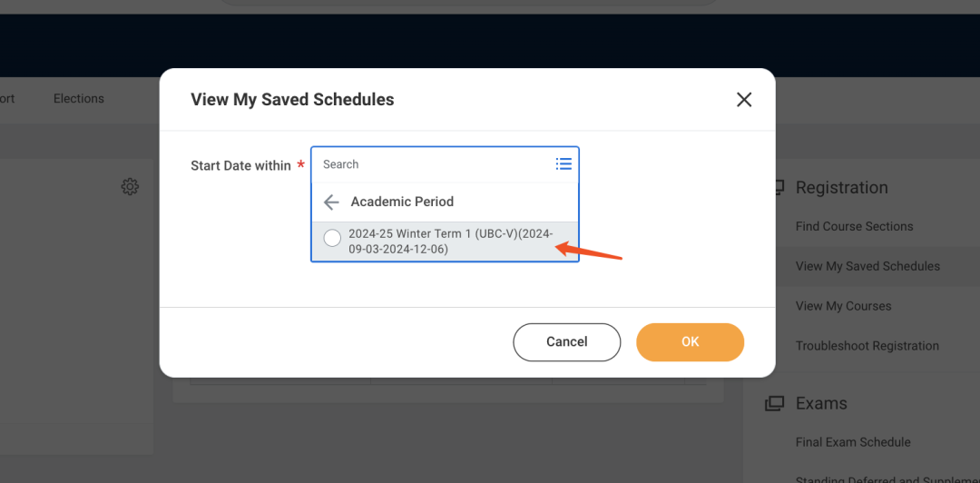This screenshot has height=483, width=980.
Task: Open Troubleshoot Registration link
Action: click(867, 346)
